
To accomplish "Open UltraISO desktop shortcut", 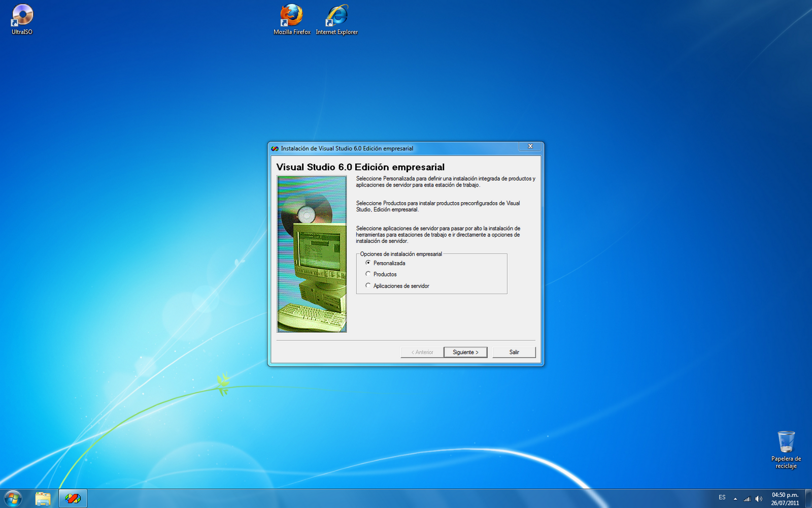I will tap(22, 19).
